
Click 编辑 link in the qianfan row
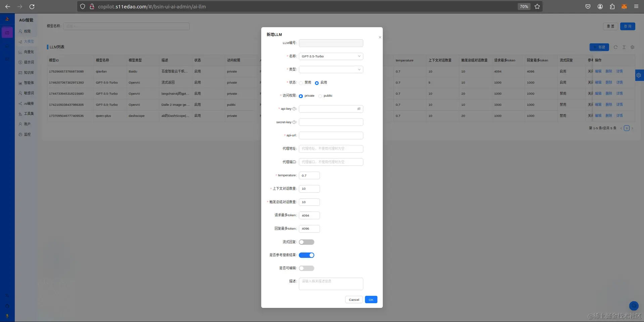click(x=598, y=71)
